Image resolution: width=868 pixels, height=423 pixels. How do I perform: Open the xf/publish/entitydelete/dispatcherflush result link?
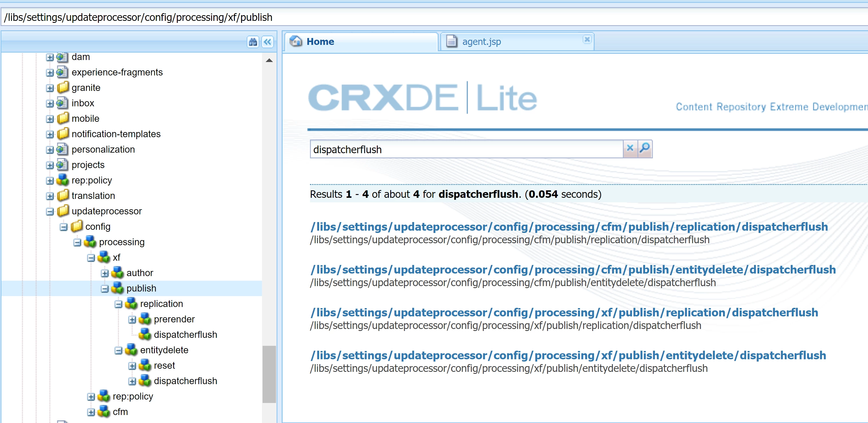(568, 355)
